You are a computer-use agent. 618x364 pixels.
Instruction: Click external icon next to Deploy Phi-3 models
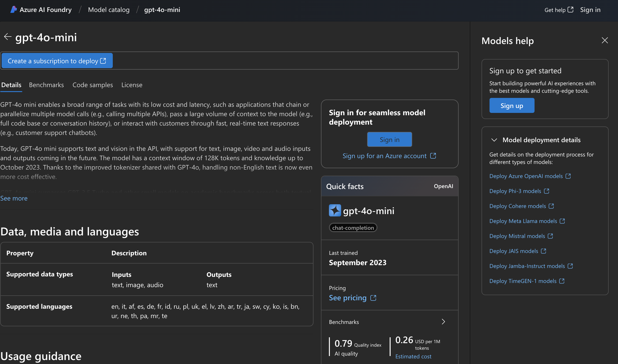coord(546,191)
